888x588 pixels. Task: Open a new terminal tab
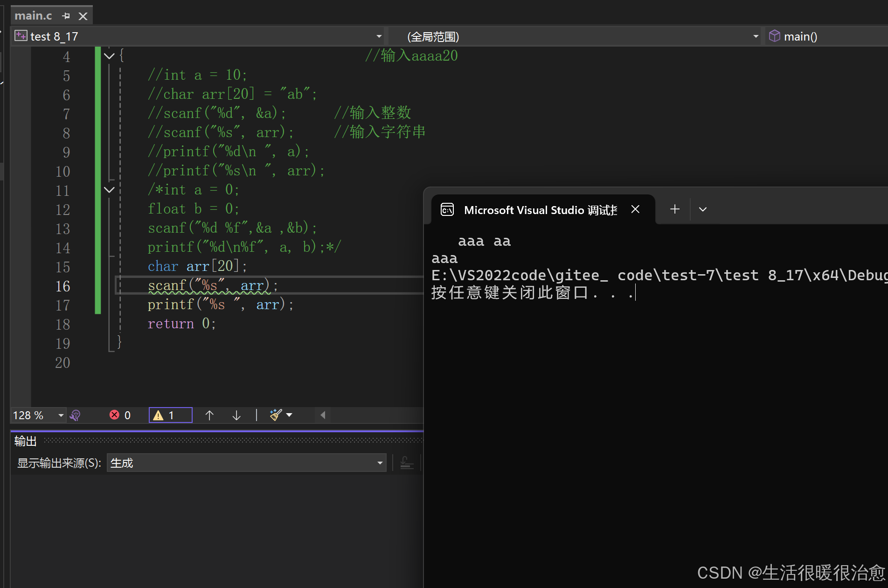point(675,209)
